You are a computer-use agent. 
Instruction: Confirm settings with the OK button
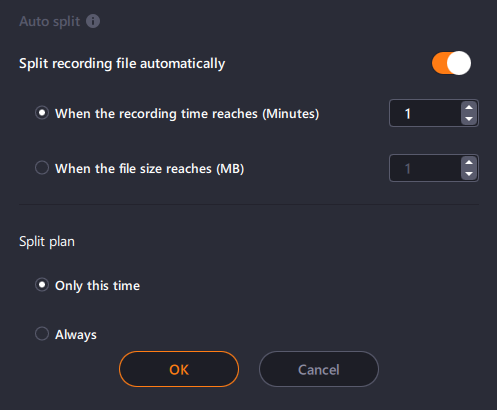[179, 369]
